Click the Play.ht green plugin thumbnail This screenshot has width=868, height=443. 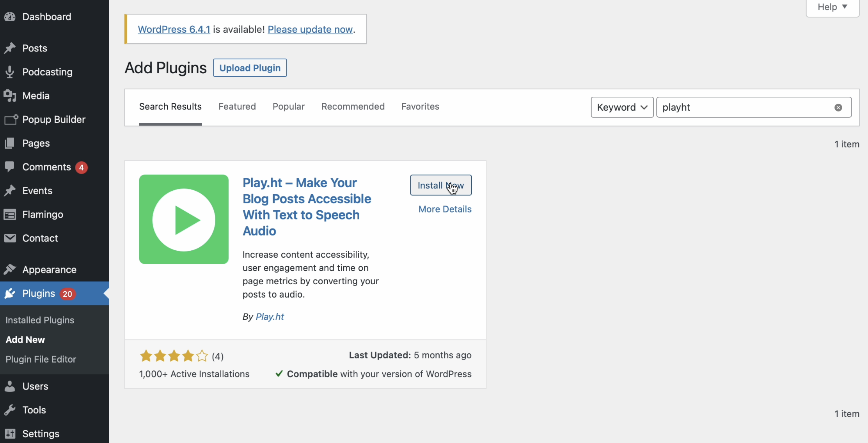pos(184,219)
